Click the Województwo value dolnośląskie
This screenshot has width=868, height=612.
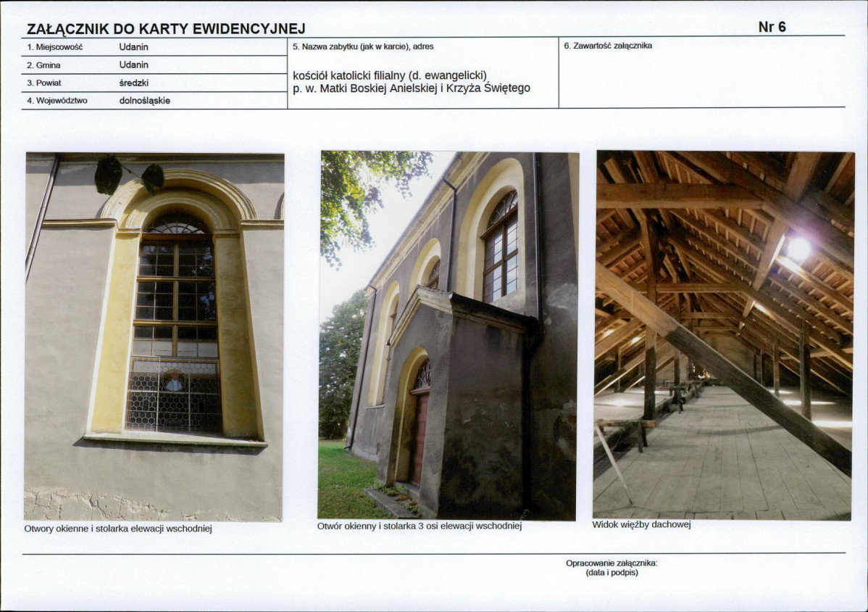click(x=144, y=101)
